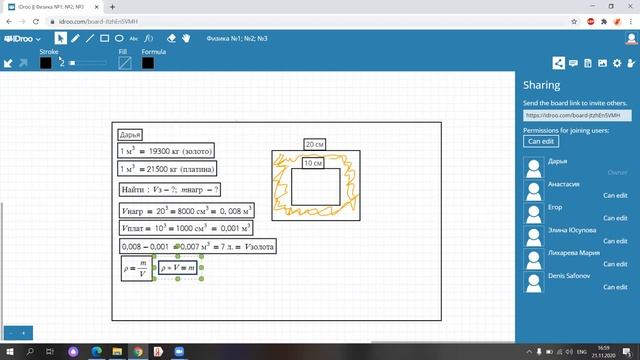This screenshot has height=360, width=640.
Task: Select the inner white square drawing
Action: [316, 187]
